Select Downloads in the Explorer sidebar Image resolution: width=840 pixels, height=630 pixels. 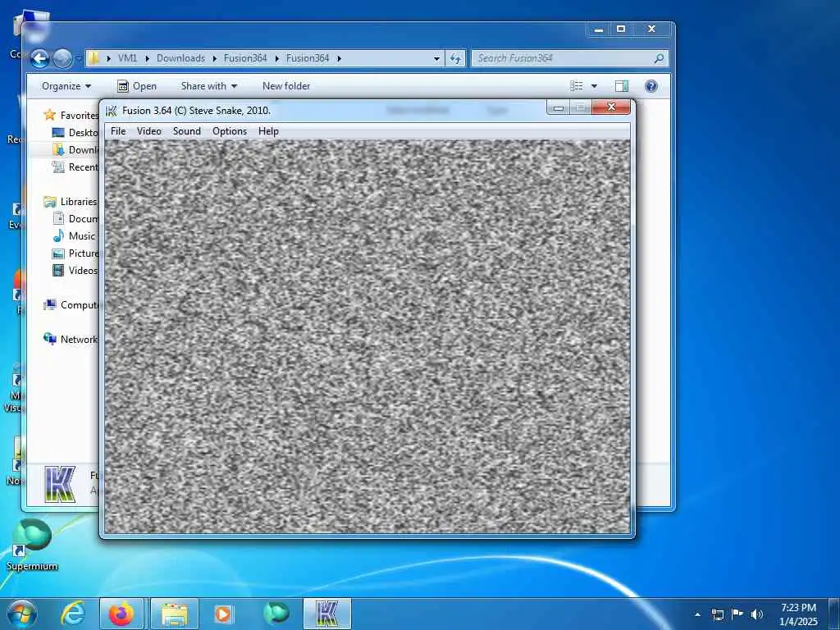tap(75, 150)
